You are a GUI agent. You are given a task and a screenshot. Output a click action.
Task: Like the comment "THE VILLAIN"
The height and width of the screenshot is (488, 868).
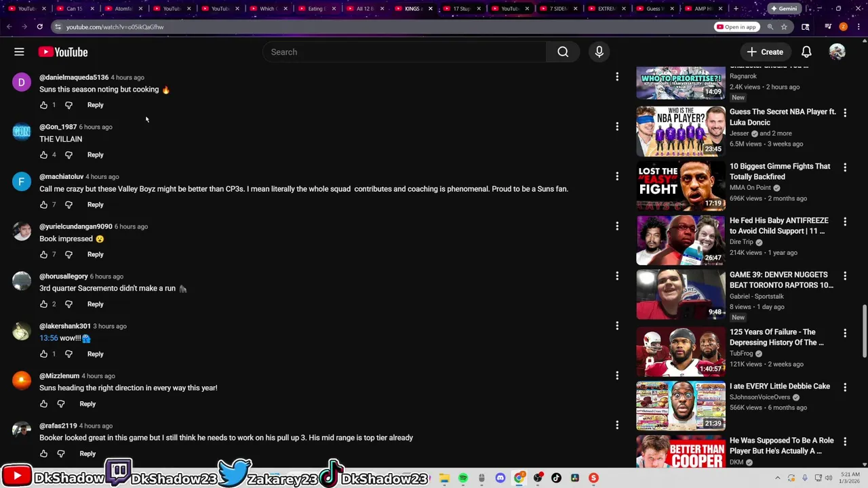[43, 155]
